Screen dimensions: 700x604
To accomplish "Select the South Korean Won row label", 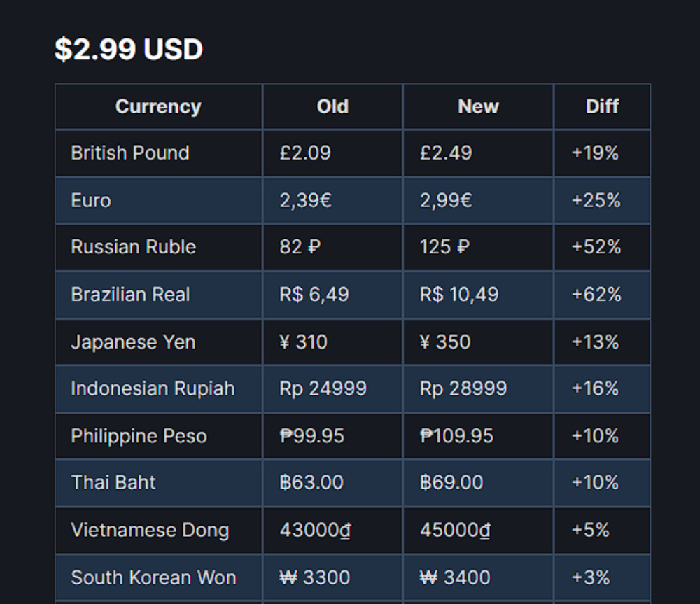I will pos(153,577).
